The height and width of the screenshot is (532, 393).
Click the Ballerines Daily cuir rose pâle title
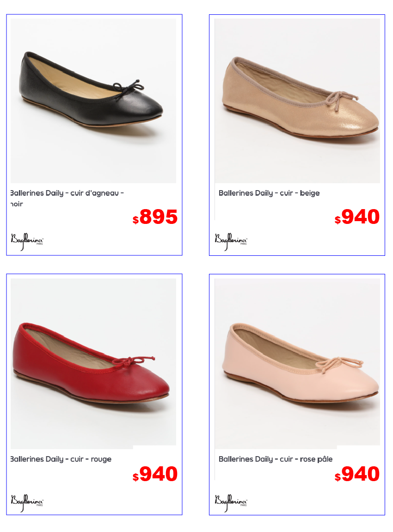click(276, 459)
